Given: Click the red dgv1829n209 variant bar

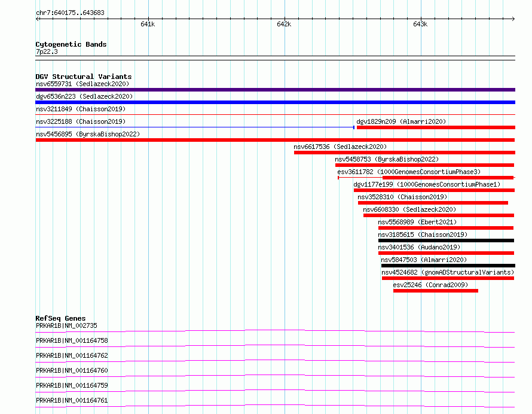Looking at the screenshot, I should coord(436,127).
